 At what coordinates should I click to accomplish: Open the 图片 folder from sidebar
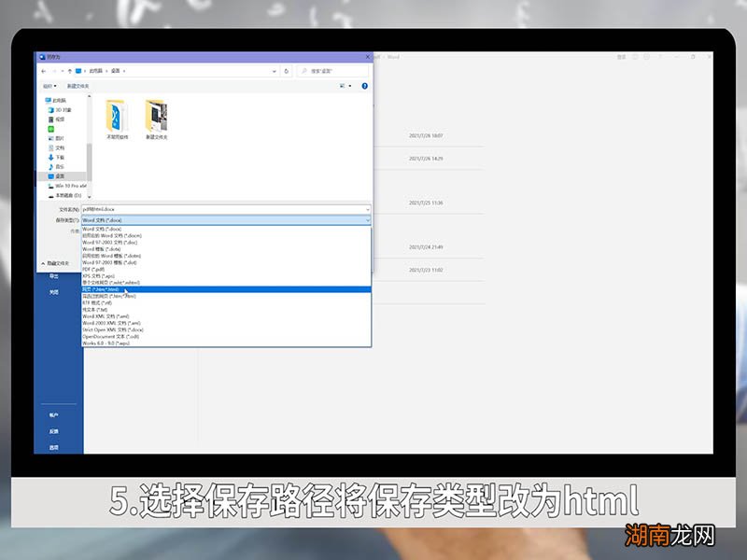tap(58, 137)
